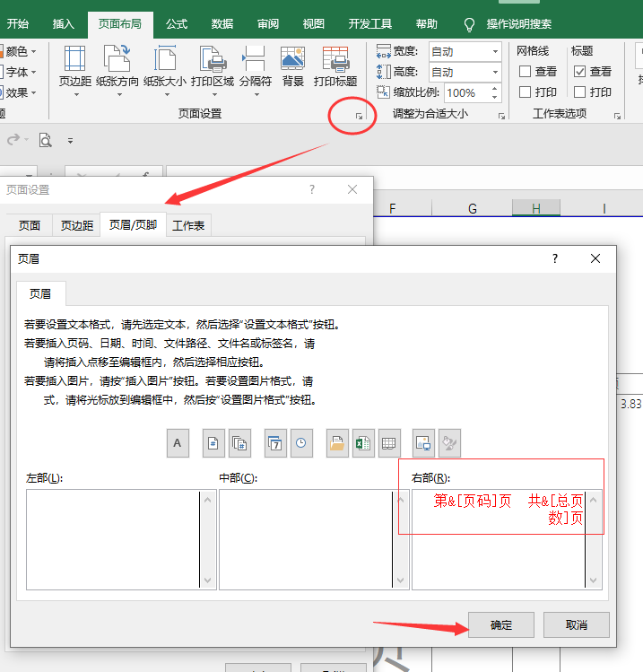Viewport: 643px width, 672px height.
Task: Expand the Colors (颜色) dropdown
Action: 33,51
